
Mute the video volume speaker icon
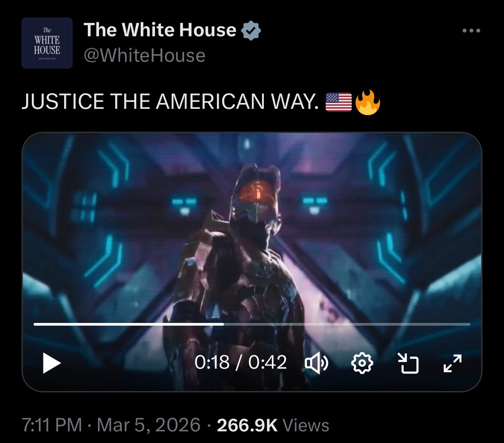[x=316, y=363]
